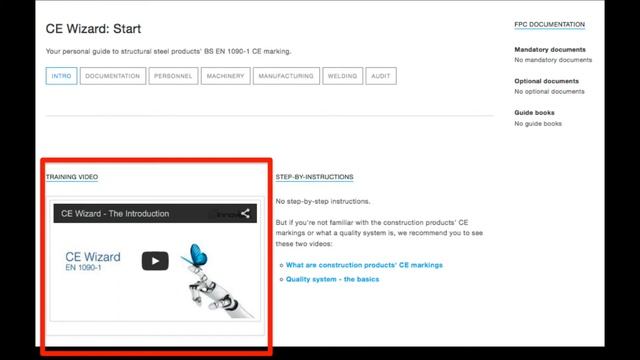Click the share icon on the video
The image size is (640, 360).
245,213
